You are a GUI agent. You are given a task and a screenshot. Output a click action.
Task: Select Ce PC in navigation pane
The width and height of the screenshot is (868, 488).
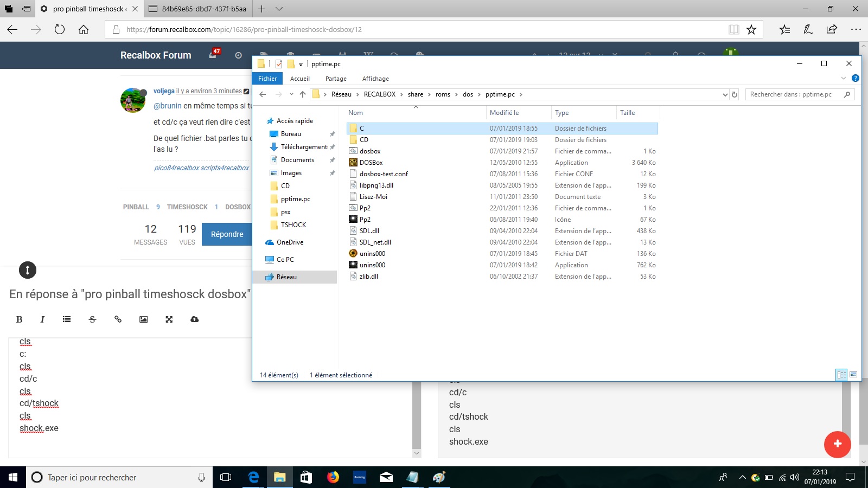(x=285, y=260)
